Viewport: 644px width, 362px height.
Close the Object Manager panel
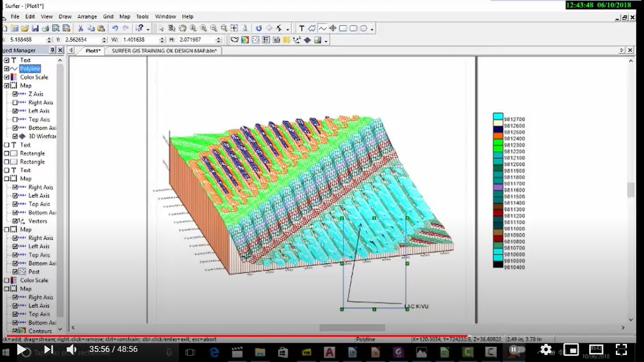pos(60,50)
